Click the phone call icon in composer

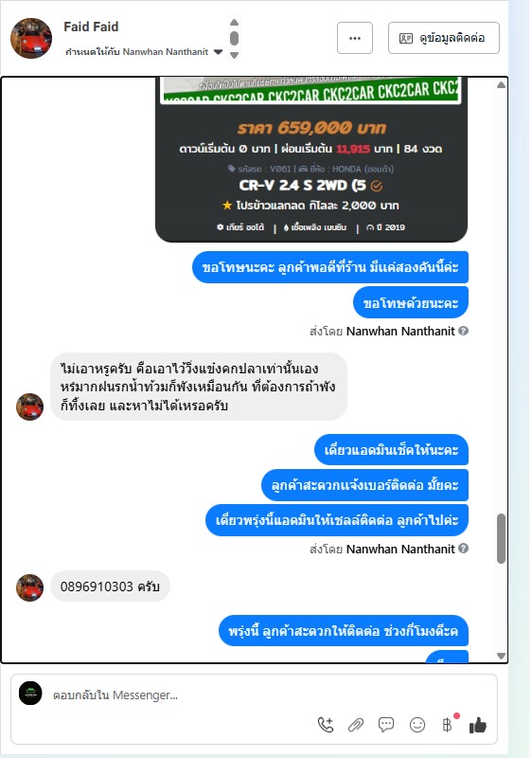[326, 725]
